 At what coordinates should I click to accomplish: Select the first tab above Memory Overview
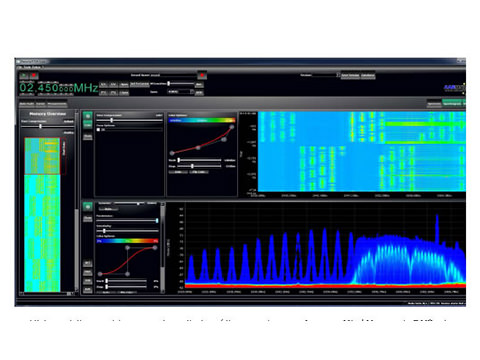26,104
